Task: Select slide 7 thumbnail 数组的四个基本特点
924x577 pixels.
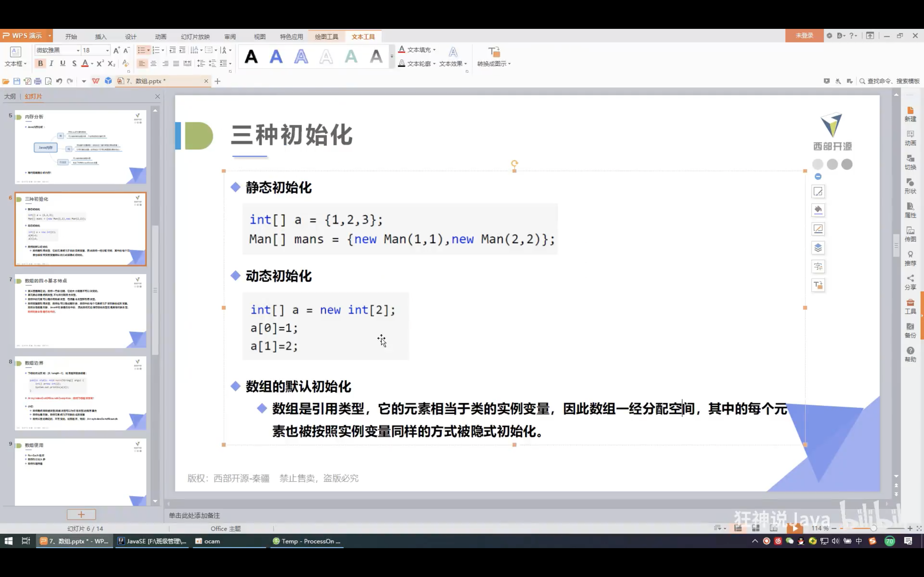Action: [x=81, y=311]
